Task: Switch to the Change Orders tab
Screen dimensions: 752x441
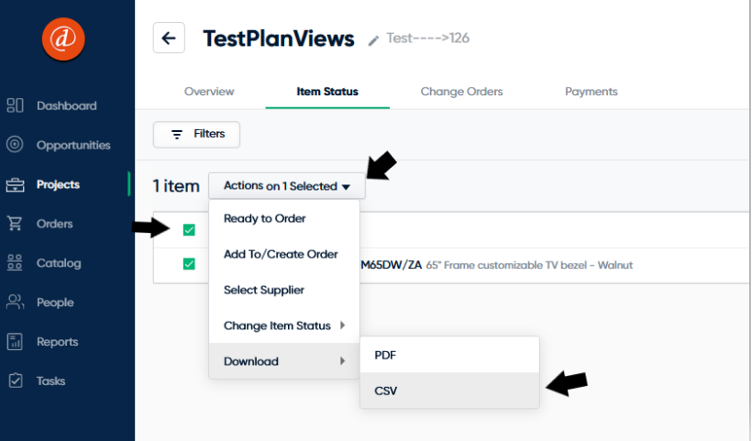Action: click(x=461, y=92)
